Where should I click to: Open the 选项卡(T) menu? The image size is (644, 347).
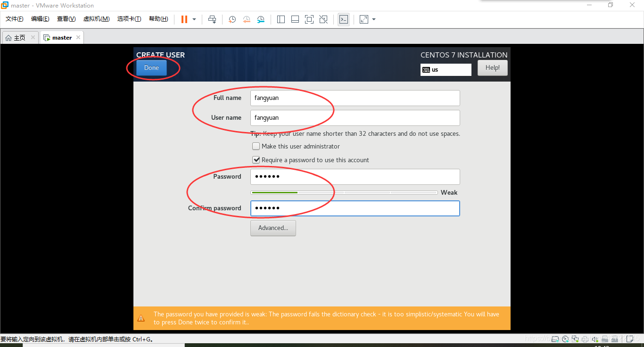tap(129, 19)
